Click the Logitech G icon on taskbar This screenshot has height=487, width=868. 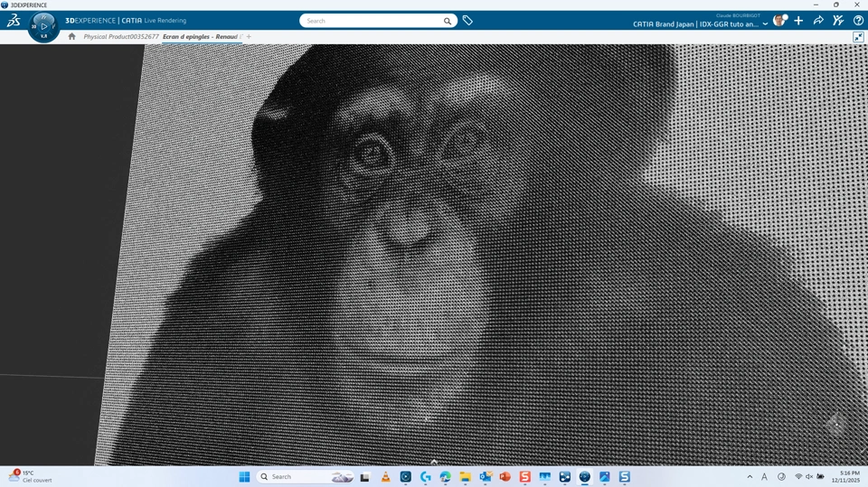coord(426,476)
